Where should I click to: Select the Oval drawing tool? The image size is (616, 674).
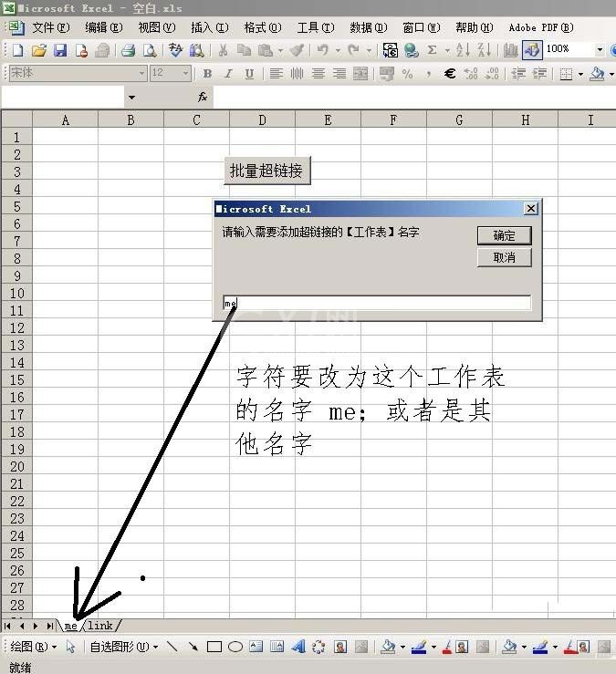[235, 647]
